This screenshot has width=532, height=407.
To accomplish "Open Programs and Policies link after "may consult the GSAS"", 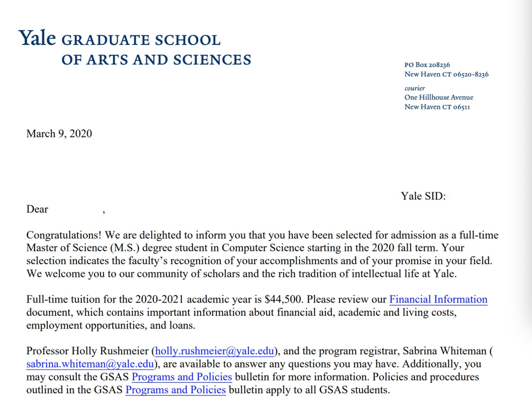I will (x=182, y=377).
